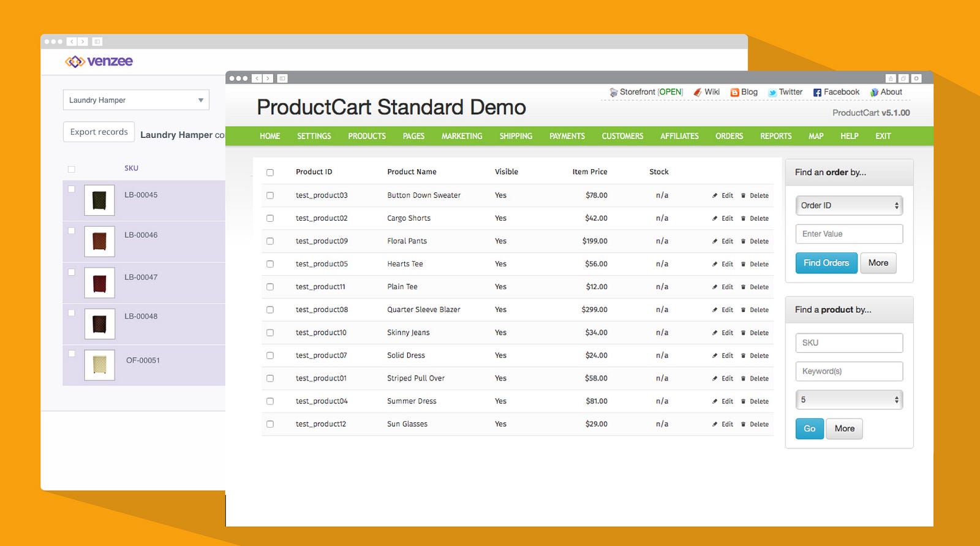Click the Find Orders button
The image size is (980, 546).
tap(826, 263)
